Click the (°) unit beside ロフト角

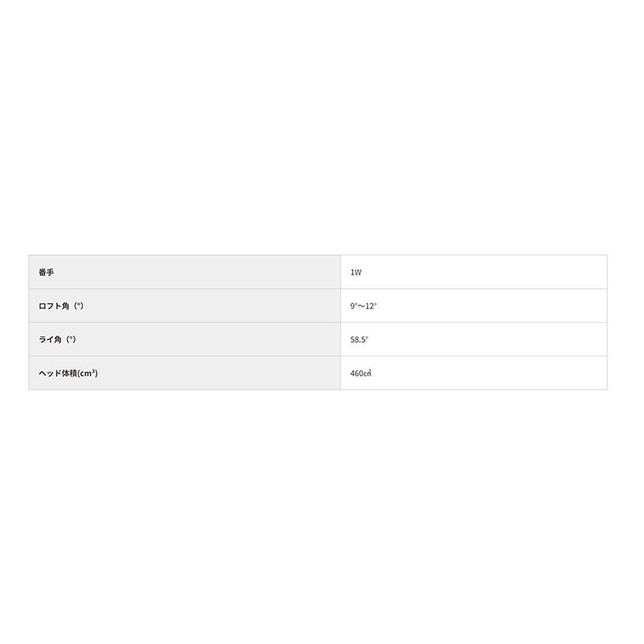click(76, 306)
